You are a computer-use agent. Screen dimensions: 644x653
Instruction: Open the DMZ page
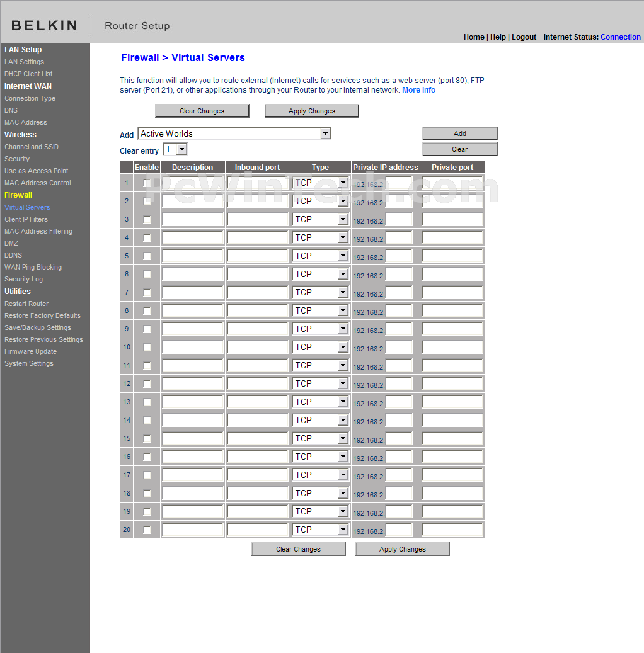(11, 243)
